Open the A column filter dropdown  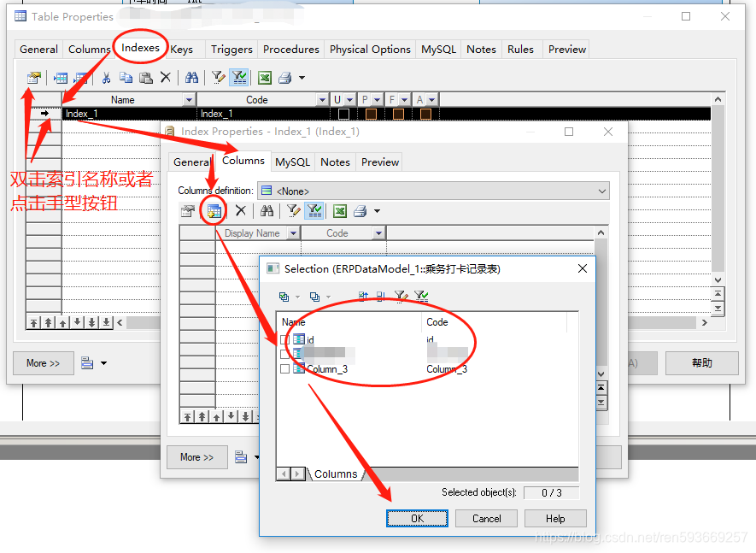coord(432,100)
